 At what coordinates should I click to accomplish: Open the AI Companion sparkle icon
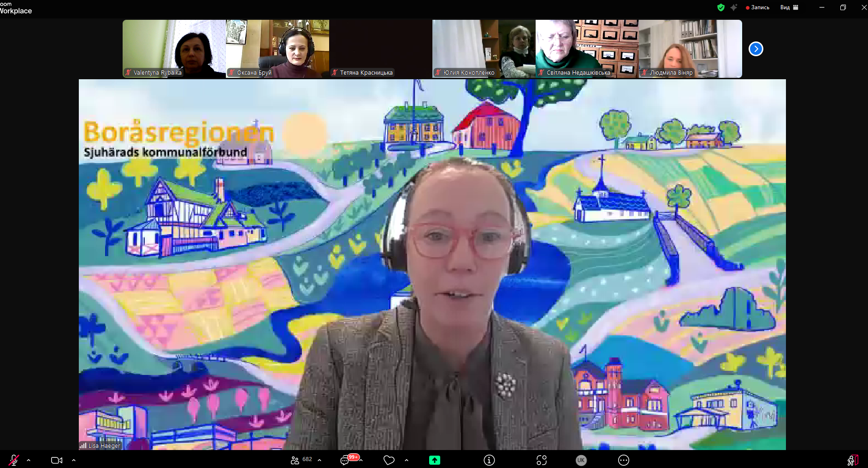[x=734, y=7]
